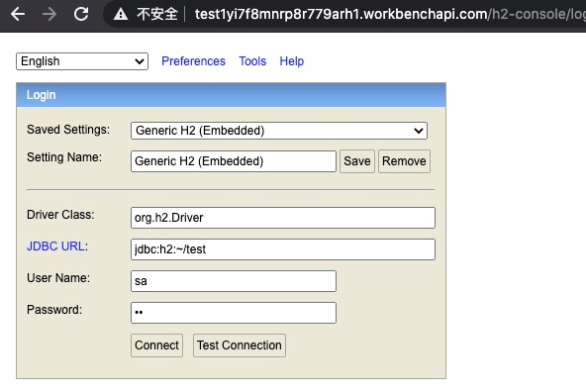Viewport: 586px width, 392px height.
Task: Click the browser forward arrow
Action: 49,14
